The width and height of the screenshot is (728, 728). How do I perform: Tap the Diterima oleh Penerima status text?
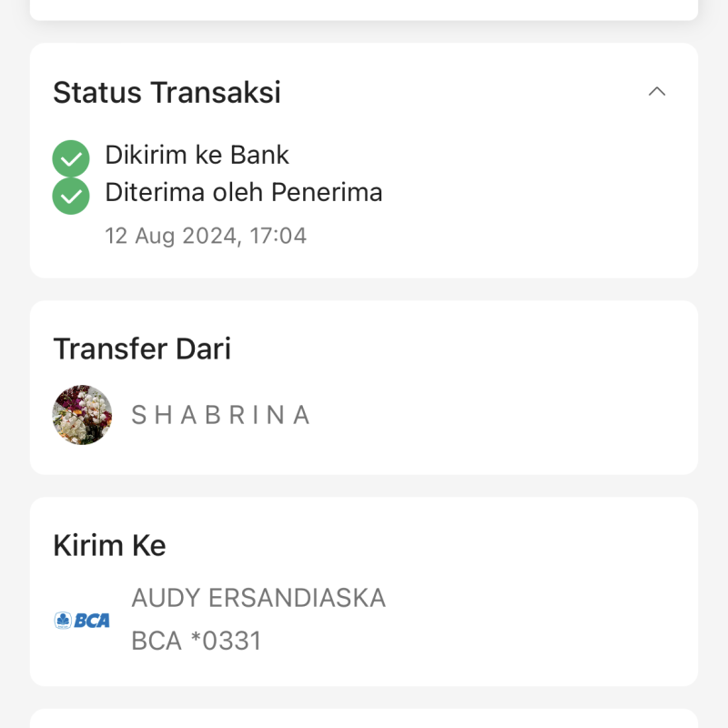(244, 192)
